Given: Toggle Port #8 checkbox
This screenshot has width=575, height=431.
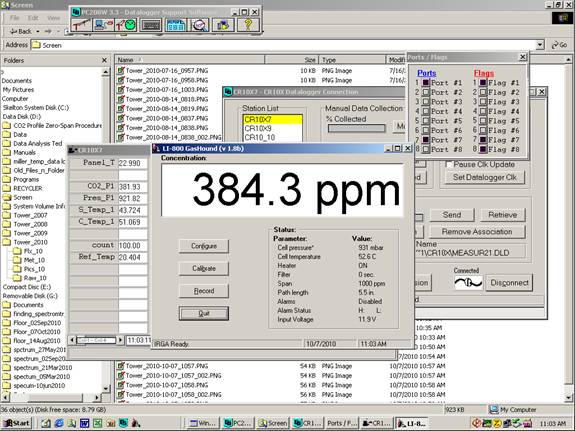Looking at the screenshot, I should coord(426,149).
